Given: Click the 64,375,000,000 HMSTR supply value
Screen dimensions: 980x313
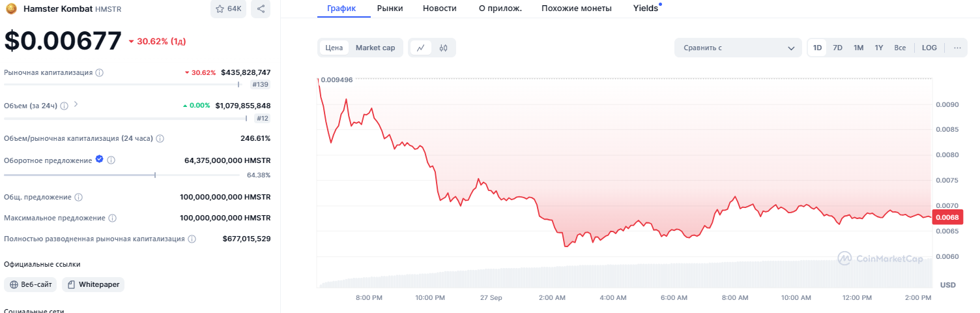Looking at the screenshot, I should tap(227, 160).
